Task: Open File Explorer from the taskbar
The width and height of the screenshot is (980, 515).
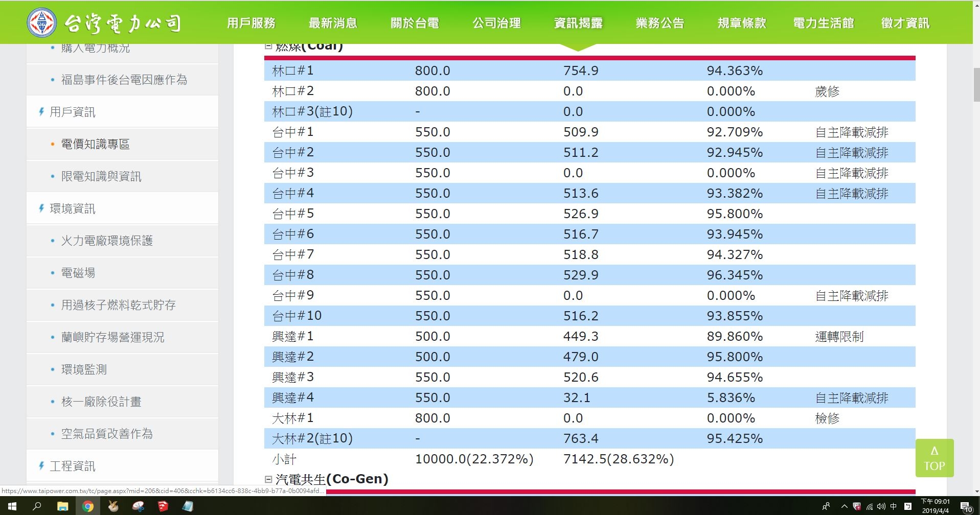Action: tap(62, 506)
